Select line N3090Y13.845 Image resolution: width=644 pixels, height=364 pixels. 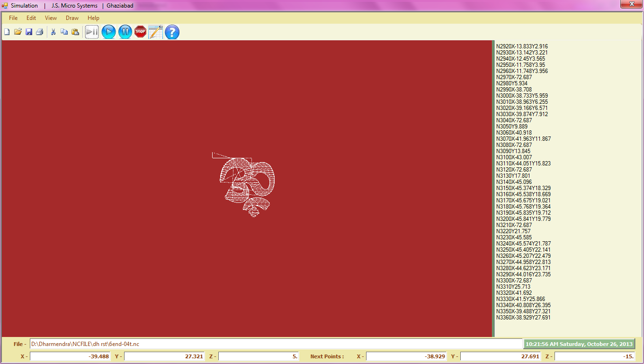[513, 151]
